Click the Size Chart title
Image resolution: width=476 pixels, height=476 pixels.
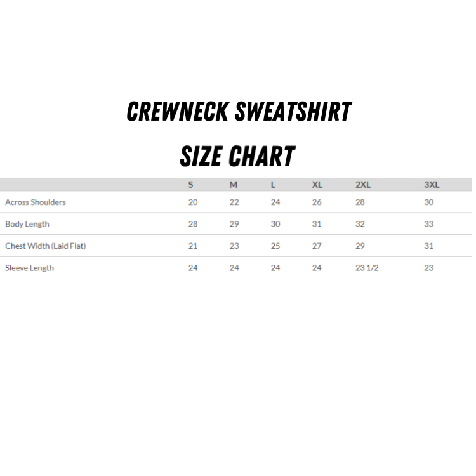tap(238, 156)
